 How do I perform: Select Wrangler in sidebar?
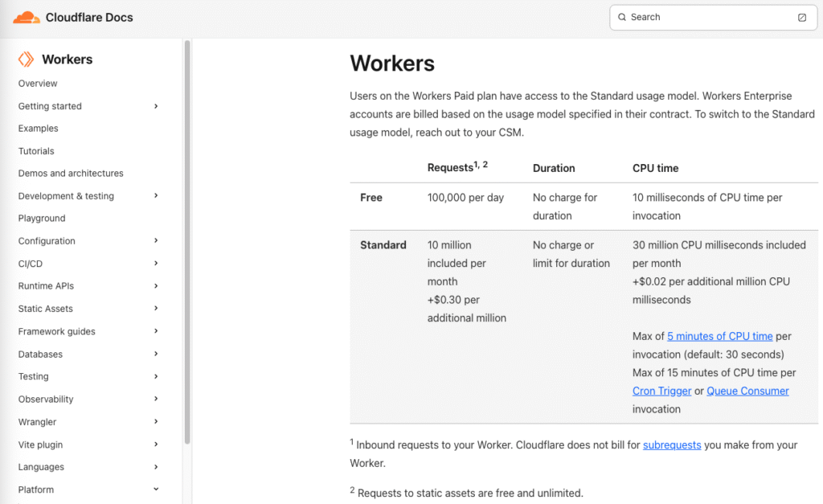click(37, 422)
